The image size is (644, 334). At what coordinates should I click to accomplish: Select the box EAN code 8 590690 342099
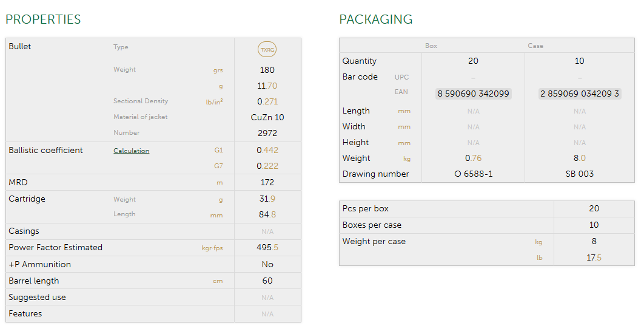click(473, 94)
